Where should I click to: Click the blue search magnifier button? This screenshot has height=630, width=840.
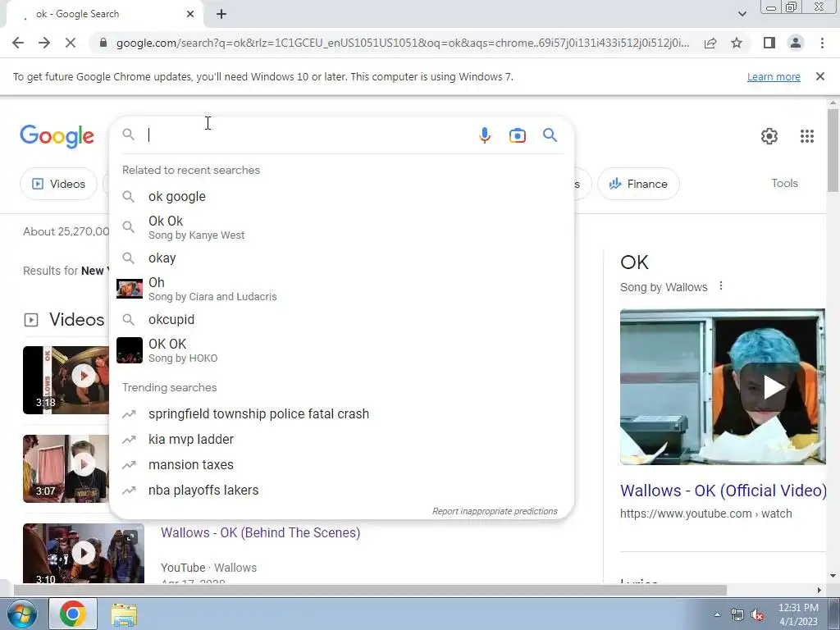[x=550, y=135]
